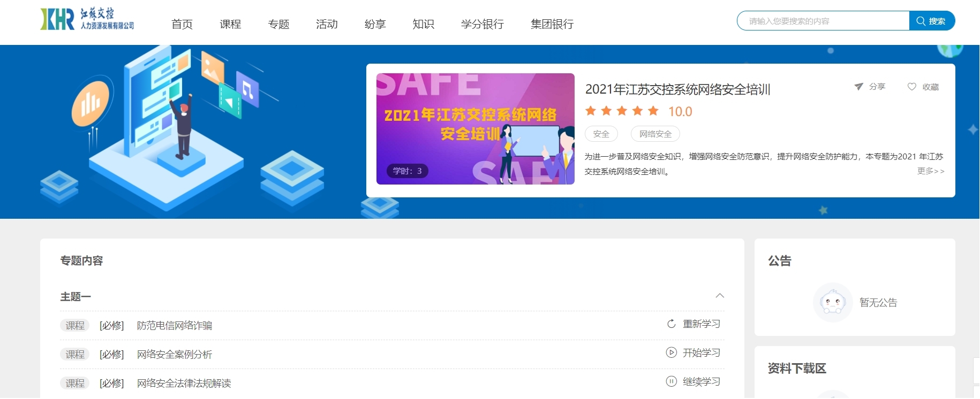Click the 资料下载区 heading

pyautogui.click(x=797, y=369)
